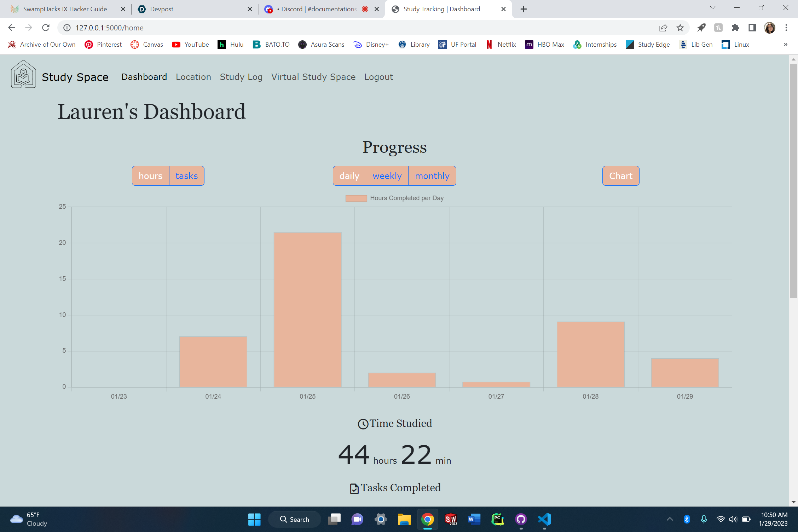The image size is (798, 532).
Task: Expand the hidden bookmarks overflow chevron
Action: point(785,45)
